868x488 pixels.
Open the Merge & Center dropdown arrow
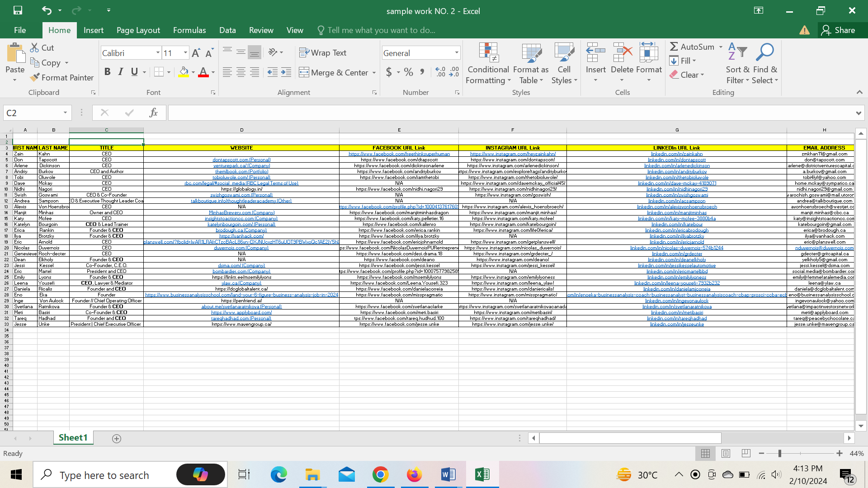point(374,73)
